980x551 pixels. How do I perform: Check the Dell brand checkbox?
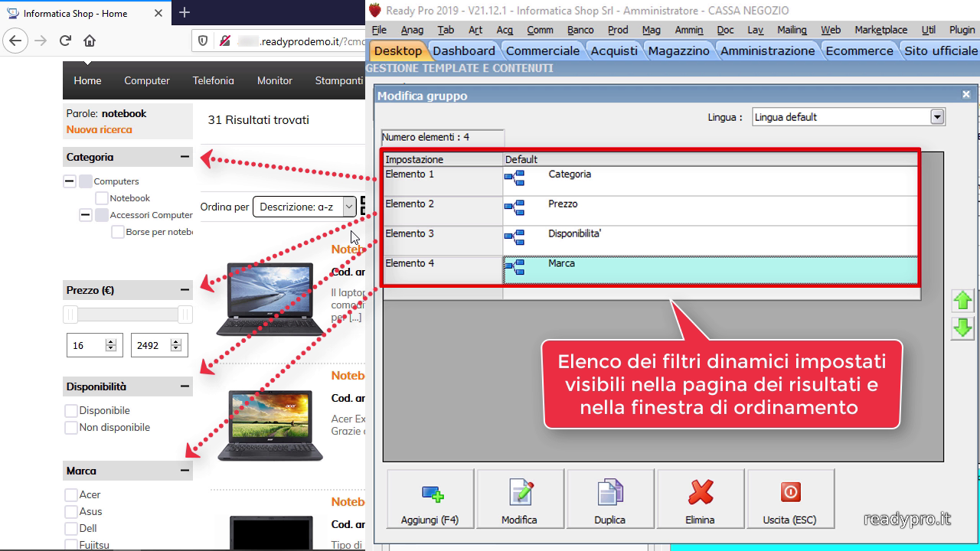click(71, 529)
